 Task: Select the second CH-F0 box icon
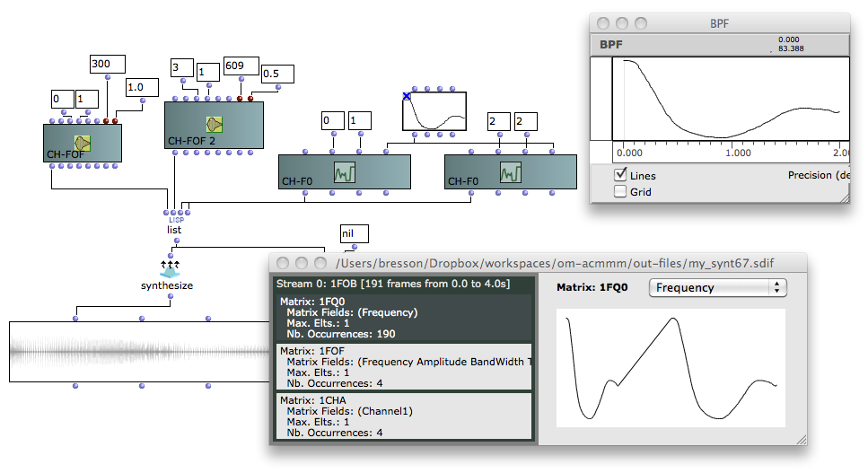[511, 172]
